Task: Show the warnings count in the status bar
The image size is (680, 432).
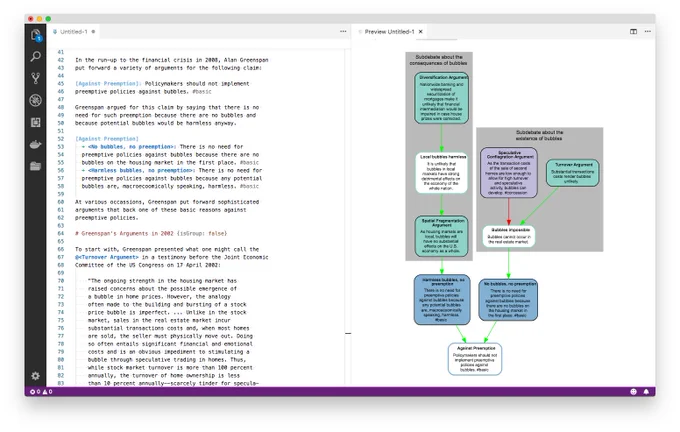Action: 47,392
